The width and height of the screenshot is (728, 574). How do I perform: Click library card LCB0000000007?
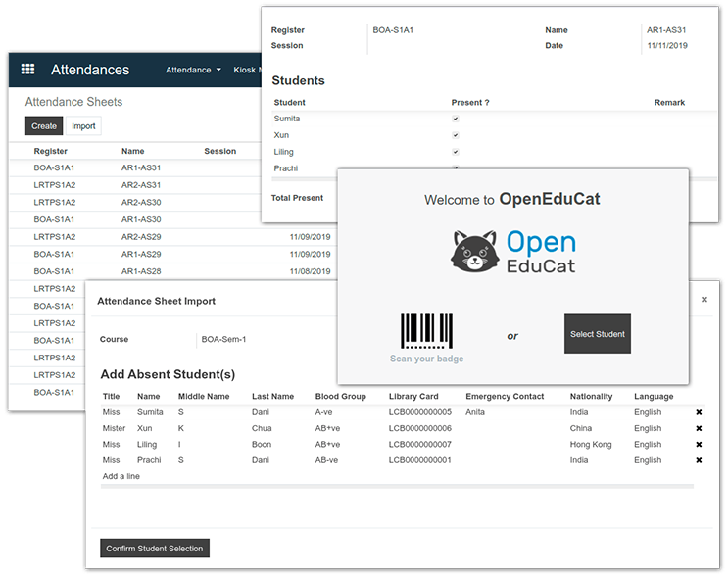pyautogui.click(x=420, y=444)
